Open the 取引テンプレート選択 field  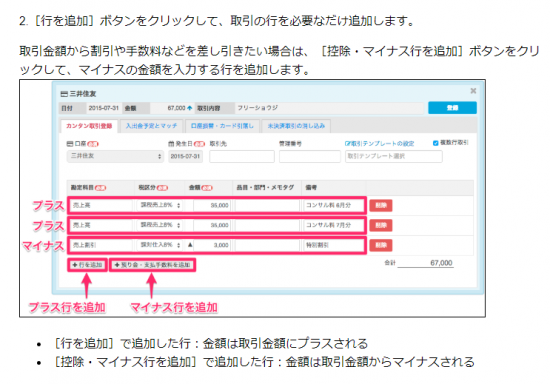tap(394, 156)
